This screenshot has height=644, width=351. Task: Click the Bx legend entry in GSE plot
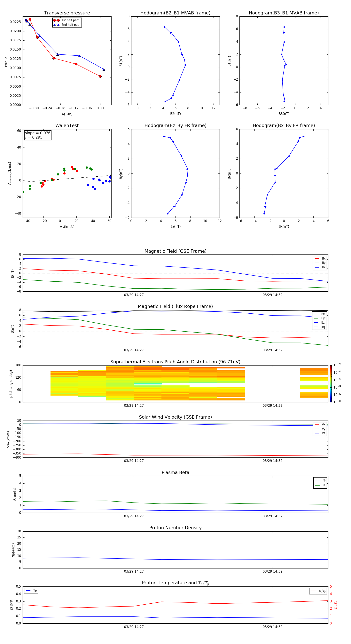coord(320,259)
